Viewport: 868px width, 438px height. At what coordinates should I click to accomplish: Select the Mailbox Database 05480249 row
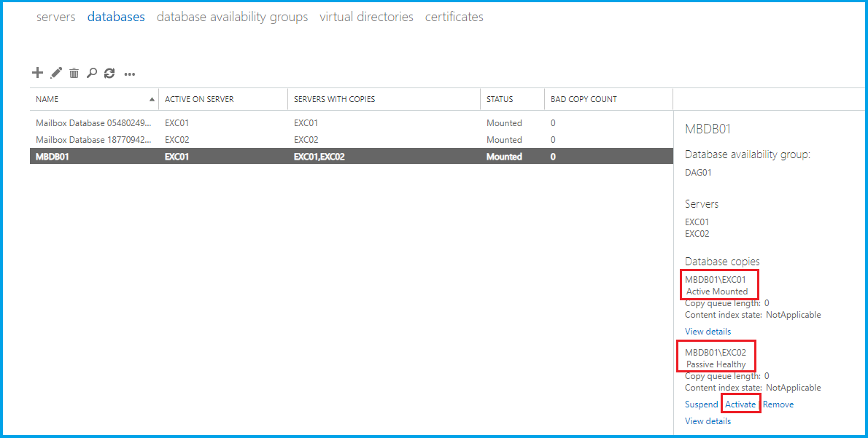coord(93,123)
